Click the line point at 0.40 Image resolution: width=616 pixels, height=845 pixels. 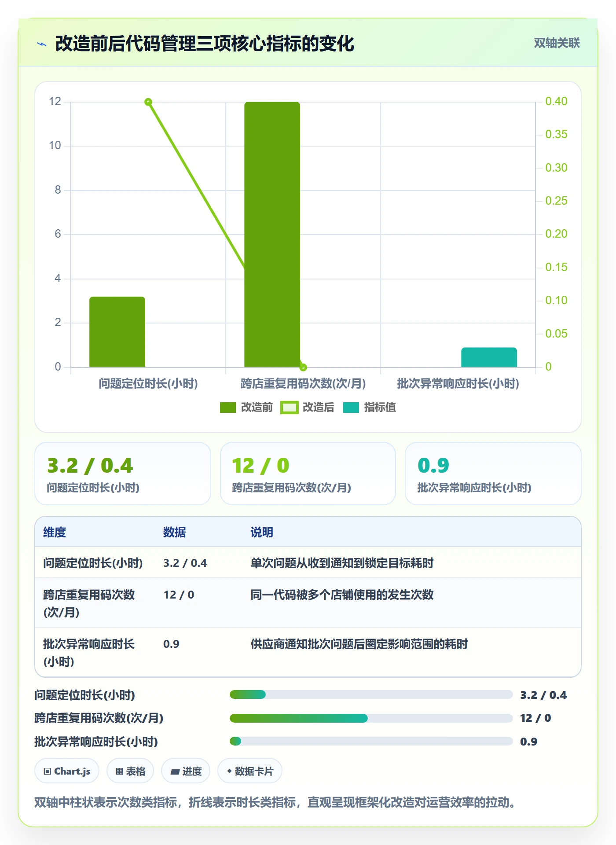coord(148,102)
